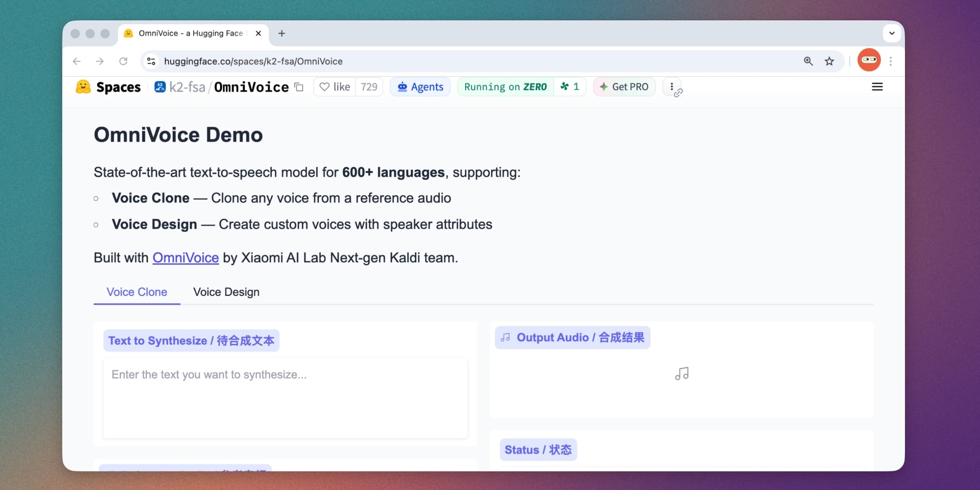
Task: Click the music note placeholder in Output Audio
Action: click(x=682, y=373)
